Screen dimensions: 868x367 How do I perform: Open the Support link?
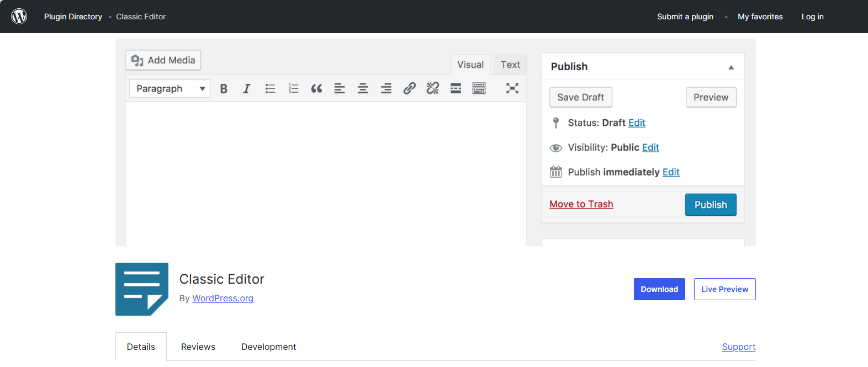[739, 347]
